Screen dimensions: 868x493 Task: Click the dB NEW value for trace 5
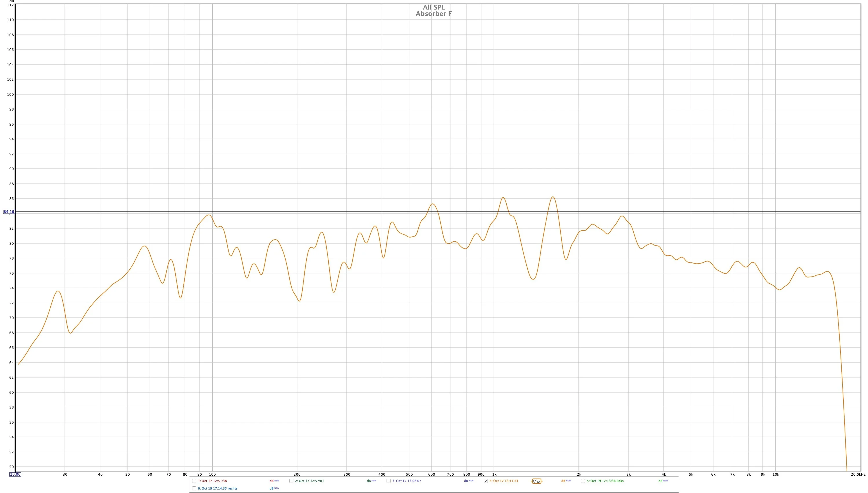click(663, 481)
